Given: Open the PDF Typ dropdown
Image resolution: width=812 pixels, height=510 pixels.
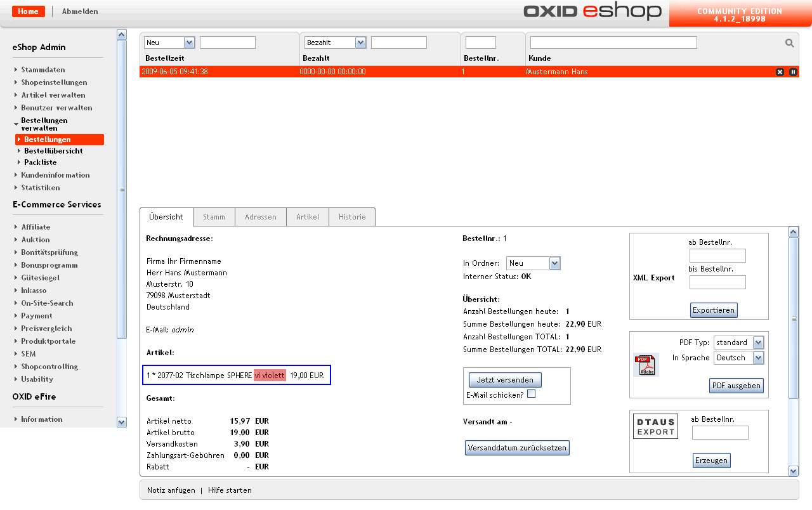Looking at the screenshot, I should (x=738, y=343).
